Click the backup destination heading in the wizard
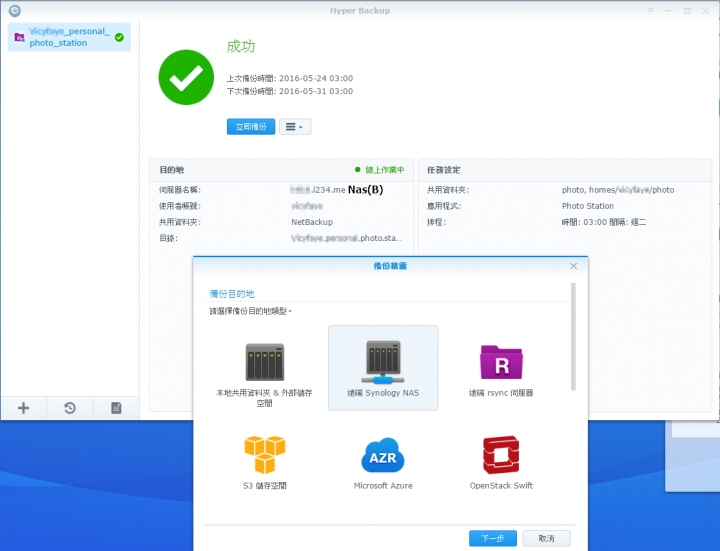 point(232,294)
